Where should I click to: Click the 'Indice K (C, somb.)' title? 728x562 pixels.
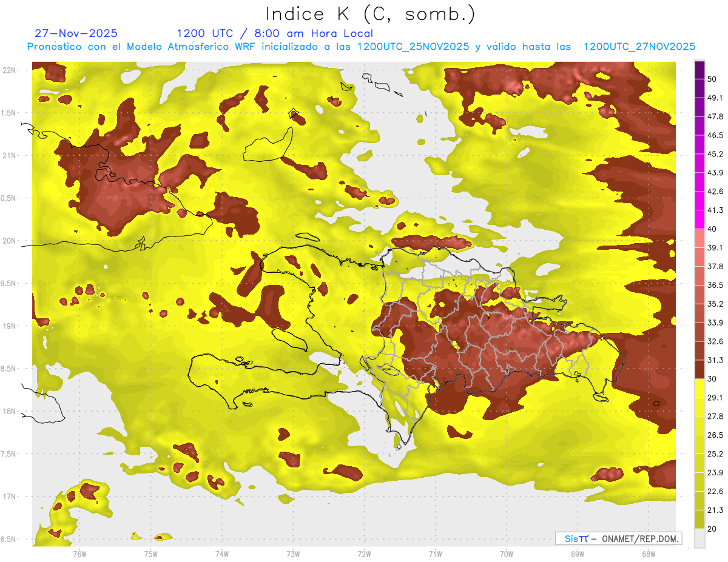point(371,14)
